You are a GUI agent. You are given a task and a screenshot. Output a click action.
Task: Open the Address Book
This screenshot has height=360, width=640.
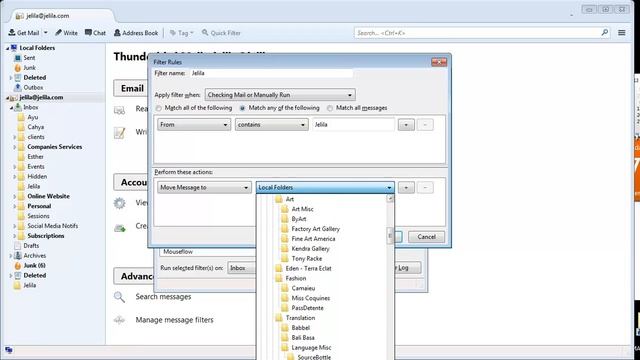point(136,33)
